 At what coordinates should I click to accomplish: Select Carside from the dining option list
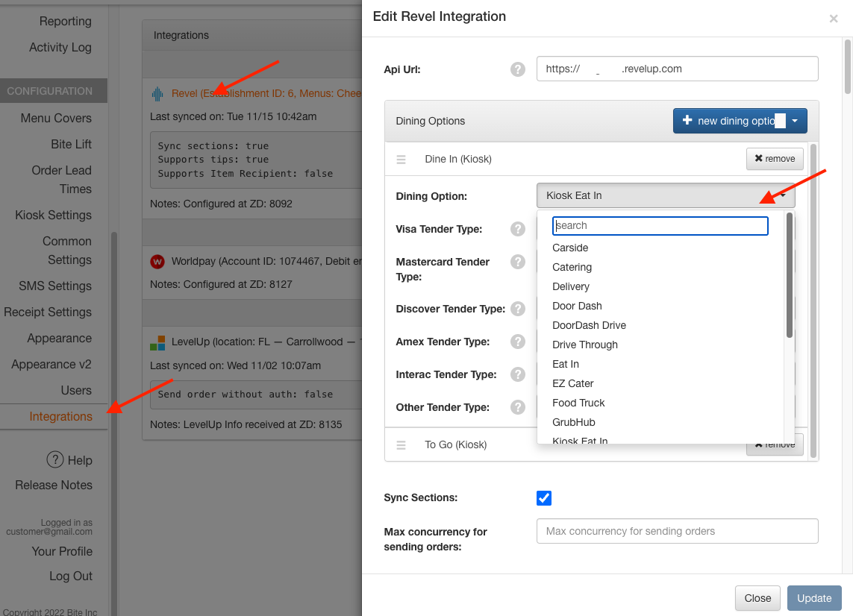(570, 248)
